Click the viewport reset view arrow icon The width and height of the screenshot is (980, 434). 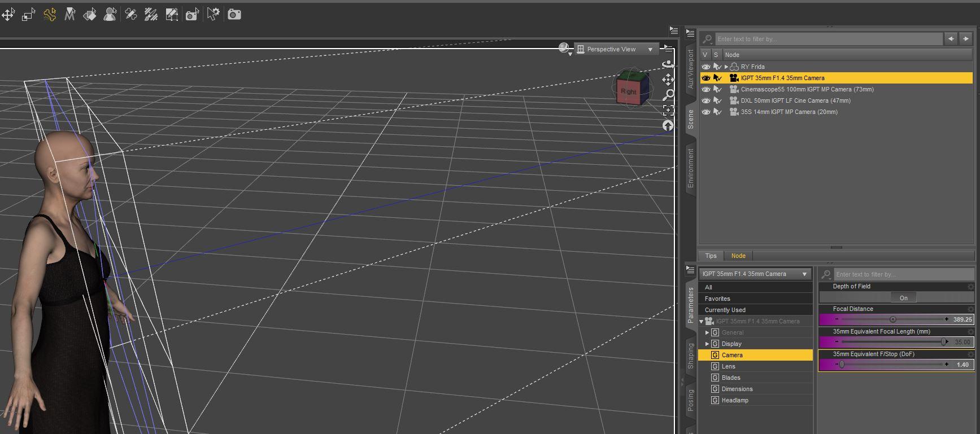point(668,125)
